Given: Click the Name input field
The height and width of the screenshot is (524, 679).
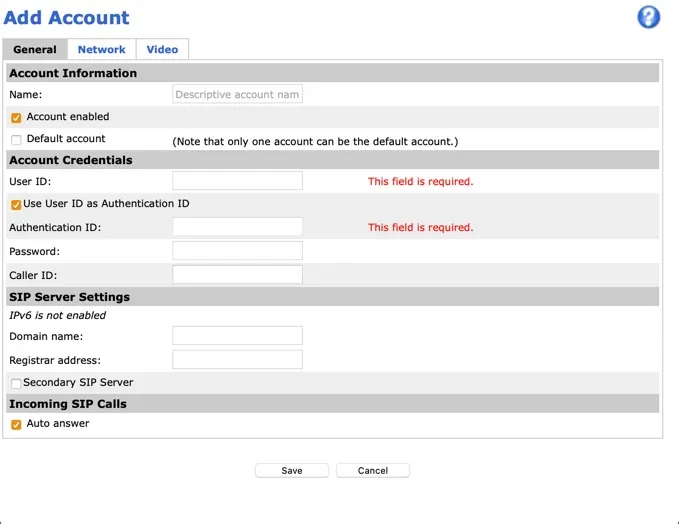Looking at the screenshot, I should (x=237, y=94).
